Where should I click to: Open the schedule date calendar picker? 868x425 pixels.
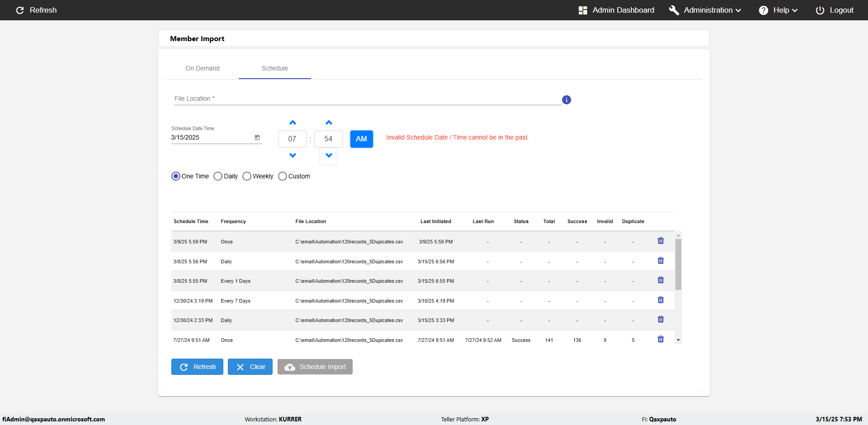coord(257,138)
